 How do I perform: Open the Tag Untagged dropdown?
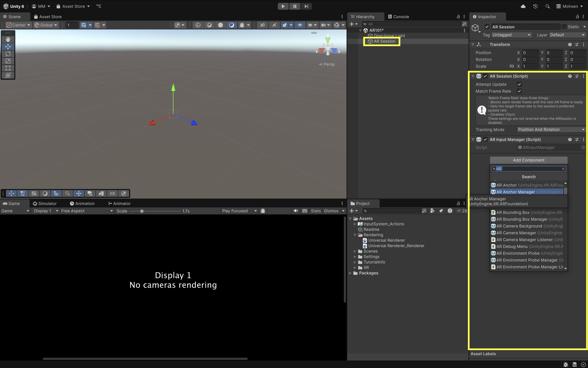511,35
